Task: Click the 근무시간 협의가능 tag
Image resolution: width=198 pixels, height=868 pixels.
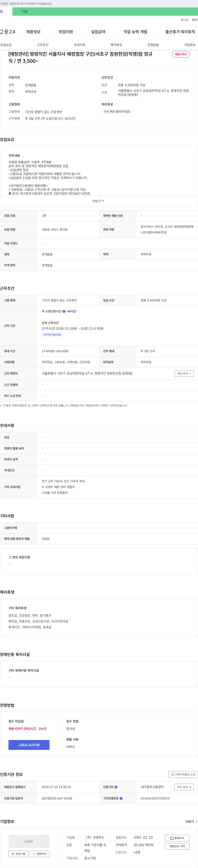Action: [x=52, y=335]
